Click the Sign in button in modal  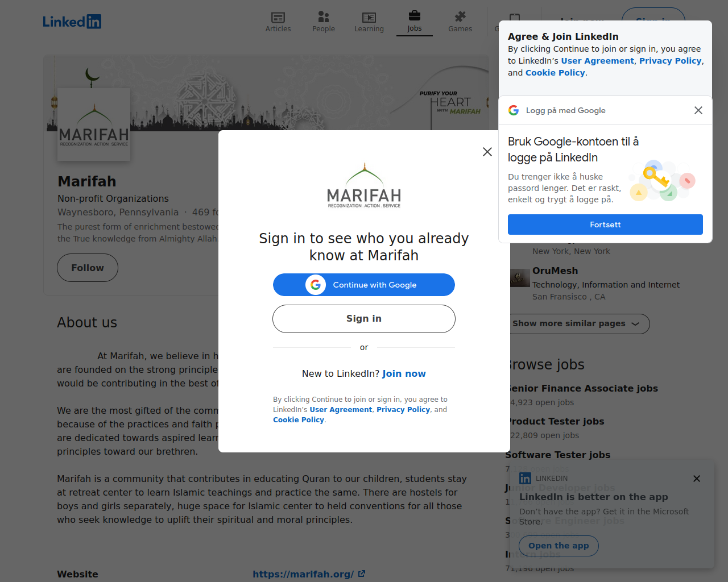(x=364, y=319)
